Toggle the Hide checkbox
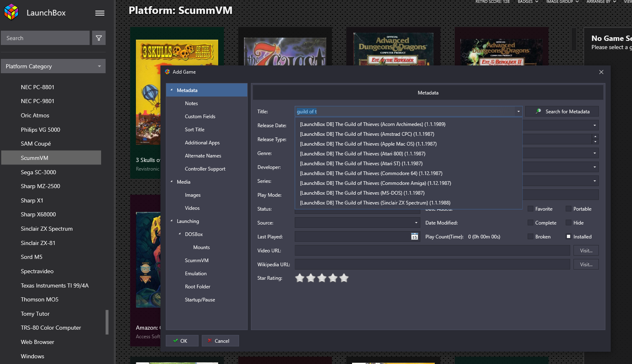The image size is (632, 364). click(x=569, y=222)
